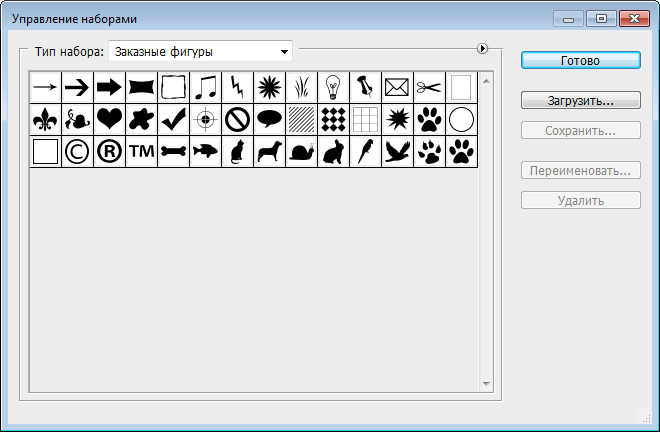The height and width of the screenshot is (432, 660).
Task: Select the rabbit shape
Action: tap(333, 152)
